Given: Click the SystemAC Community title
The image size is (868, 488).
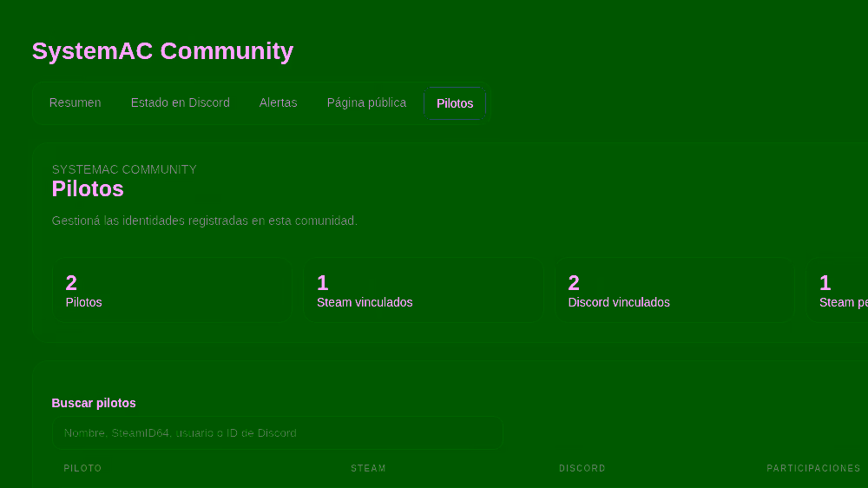Looking at the screenshot, I should pos(163,51).
